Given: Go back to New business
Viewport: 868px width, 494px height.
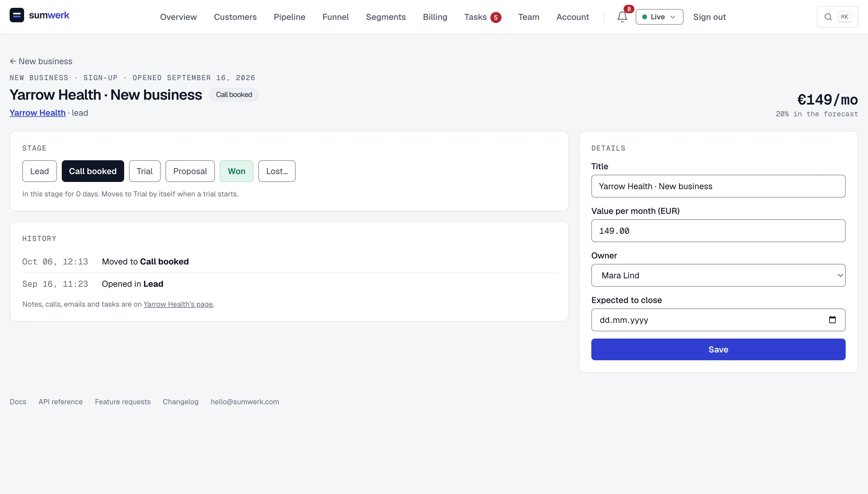Looking at the screenshot, I should click(x=41, y=61).
